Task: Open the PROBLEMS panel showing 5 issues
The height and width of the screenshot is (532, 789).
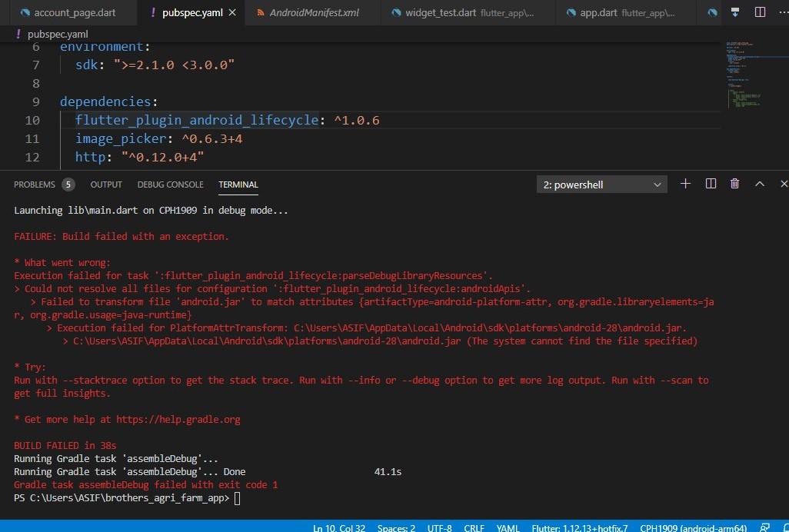Action: coord(36,185)
